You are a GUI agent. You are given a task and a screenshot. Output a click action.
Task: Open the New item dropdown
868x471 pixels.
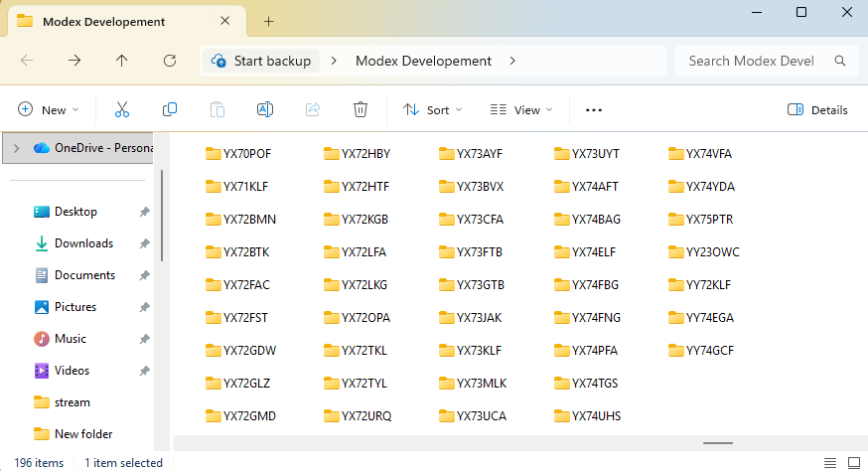(x=49, y=110)
